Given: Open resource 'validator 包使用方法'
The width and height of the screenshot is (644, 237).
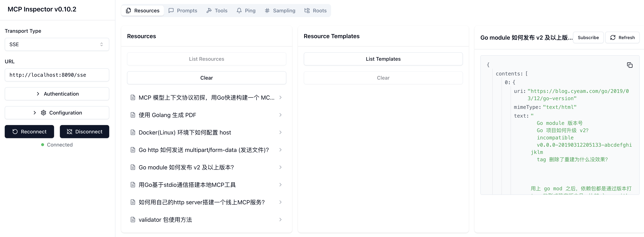Looking at the screenshot, I should click(206, 220).
